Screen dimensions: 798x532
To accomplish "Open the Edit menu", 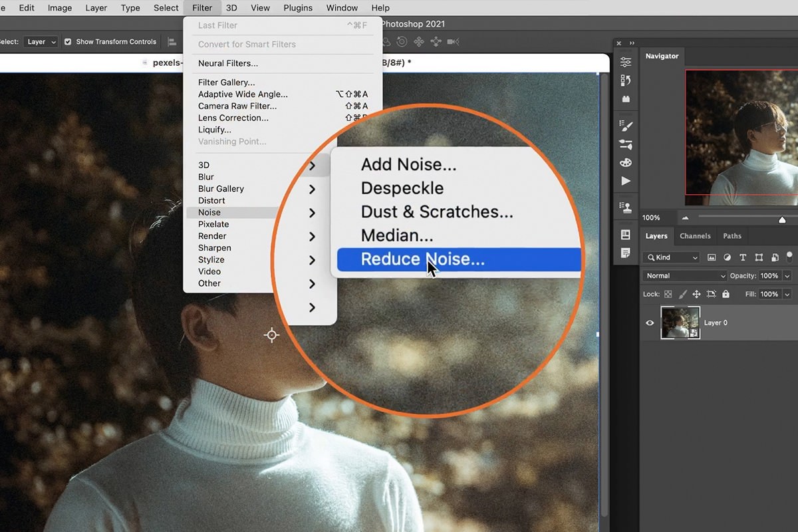I will tap(27, 8).
